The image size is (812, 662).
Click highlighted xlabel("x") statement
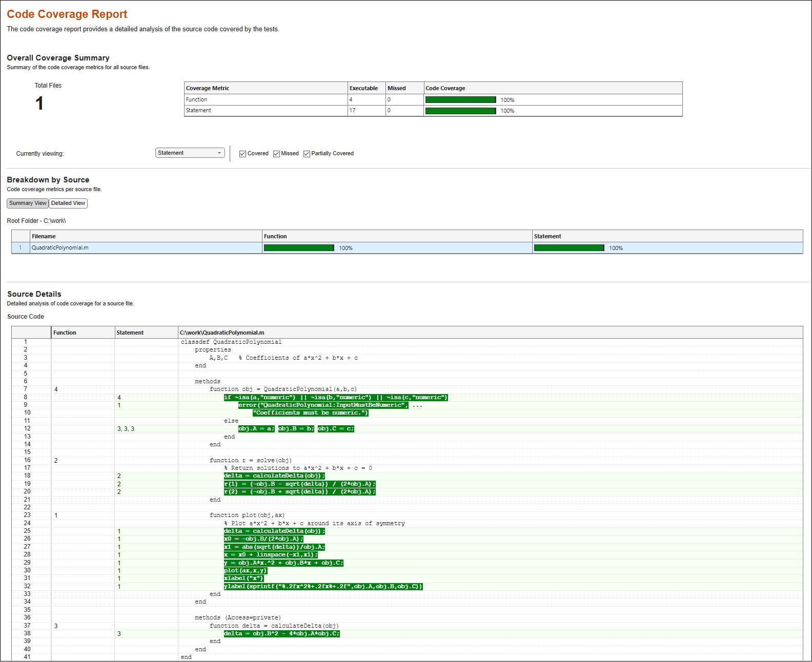243,578
